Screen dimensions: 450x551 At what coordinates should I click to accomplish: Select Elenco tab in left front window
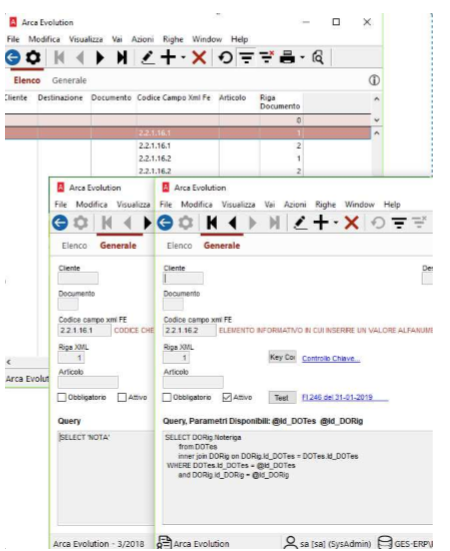[74, 246]
